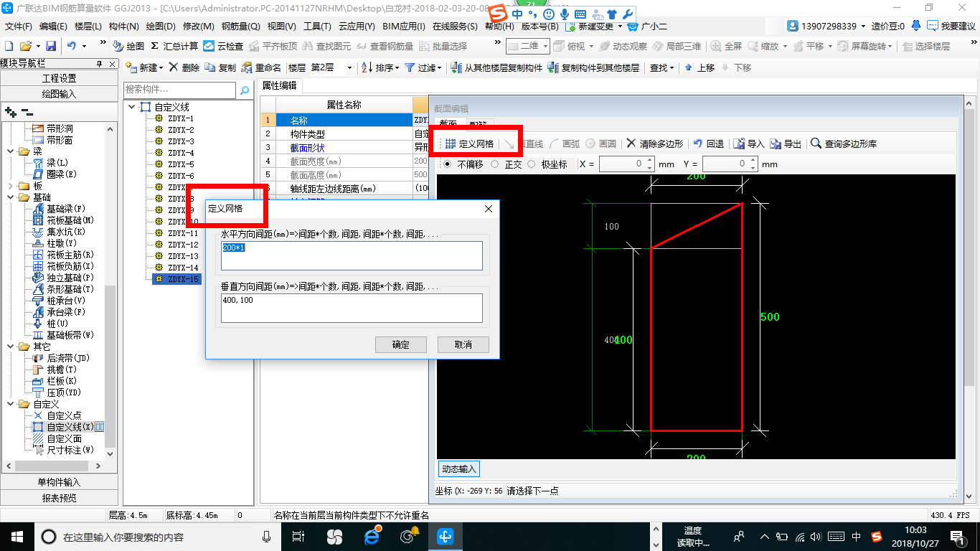Collapse the 基础 folder
Viewport: 980px width, 551px height.
[x=11, y=197]
